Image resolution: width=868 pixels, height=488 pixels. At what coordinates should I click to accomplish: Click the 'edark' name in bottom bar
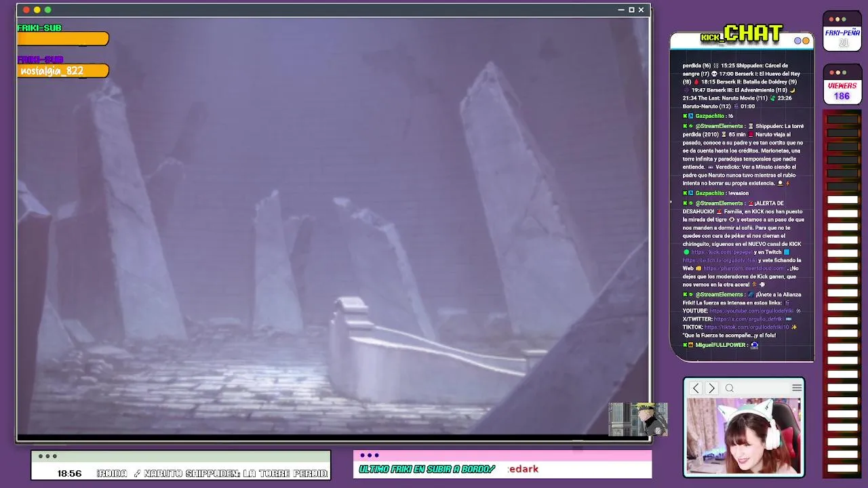(x=523, y=469)
